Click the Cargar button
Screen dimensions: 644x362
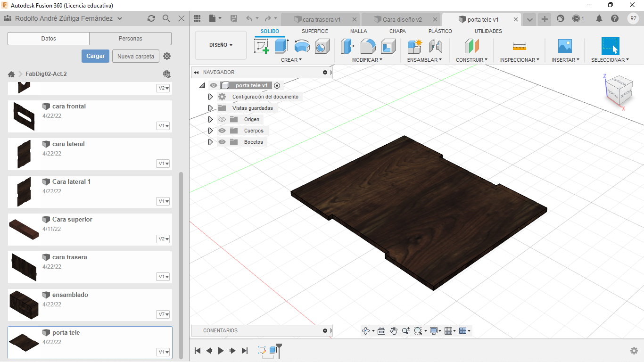point(95,56)
